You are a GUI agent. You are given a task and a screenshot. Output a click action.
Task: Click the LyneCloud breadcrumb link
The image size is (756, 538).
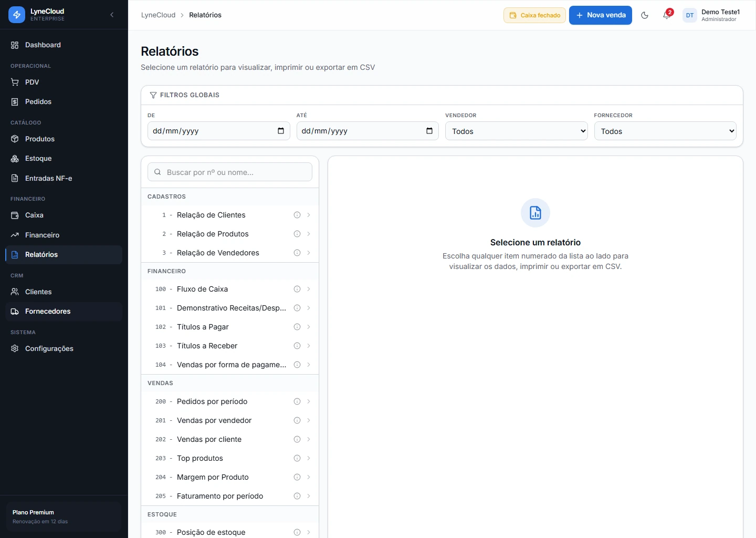tap(158, 15)
